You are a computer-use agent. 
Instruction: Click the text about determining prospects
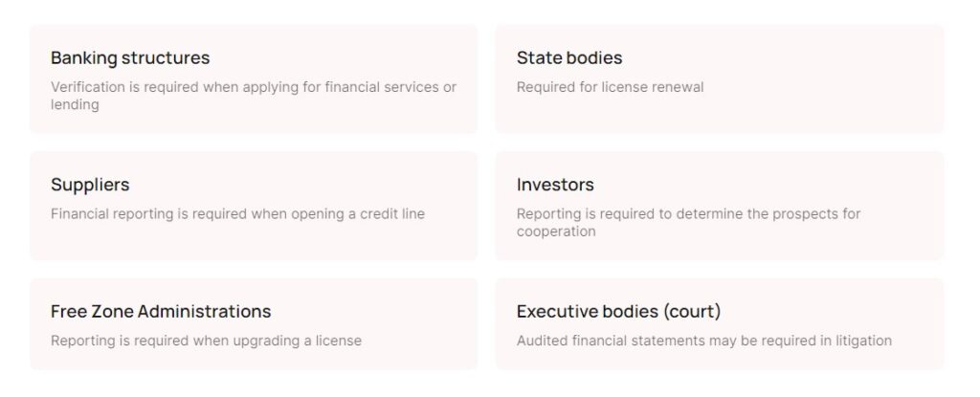(688, 214)
